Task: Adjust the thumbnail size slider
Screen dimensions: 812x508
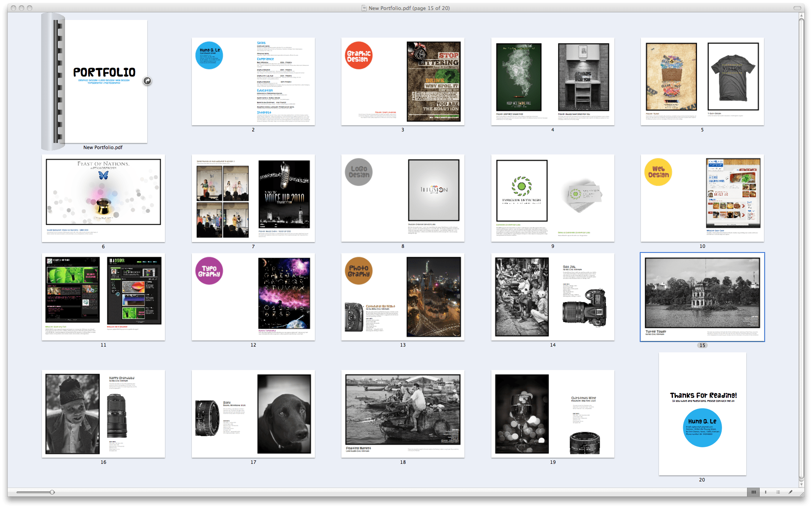Action: [x=52, y=492]
